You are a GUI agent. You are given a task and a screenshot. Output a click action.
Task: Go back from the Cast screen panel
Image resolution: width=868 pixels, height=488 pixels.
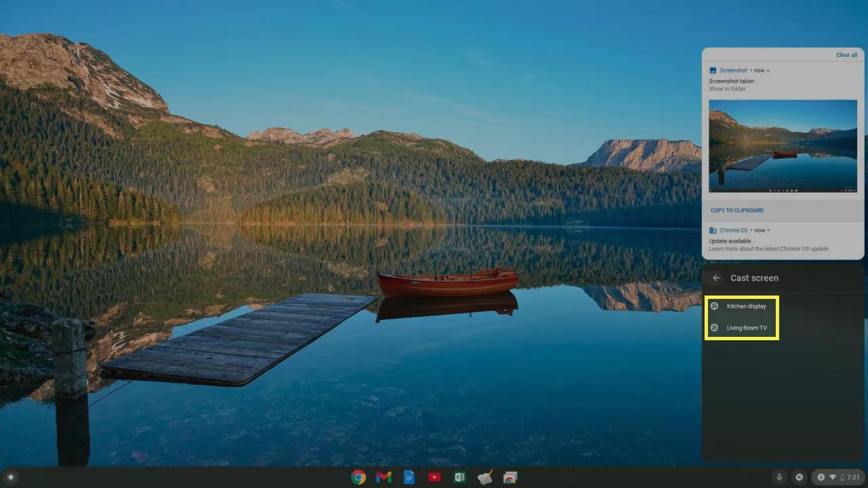pos(716,278)
